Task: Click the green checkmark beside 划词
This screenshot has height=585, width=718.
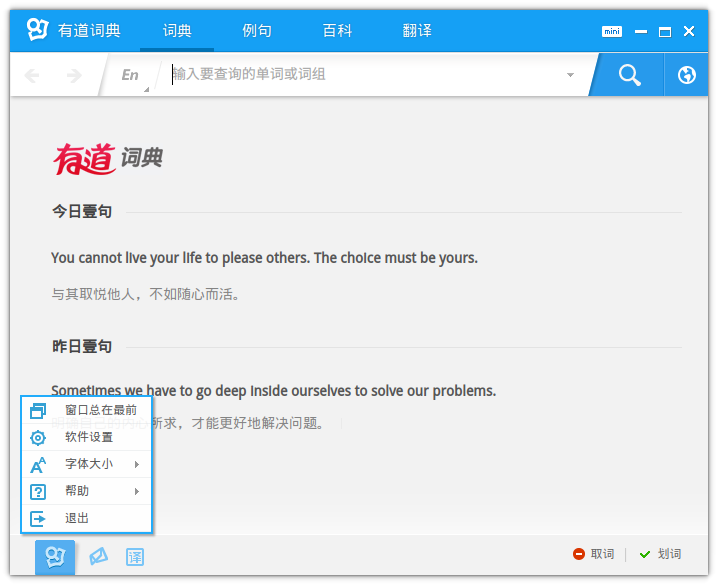Action: 645,554
